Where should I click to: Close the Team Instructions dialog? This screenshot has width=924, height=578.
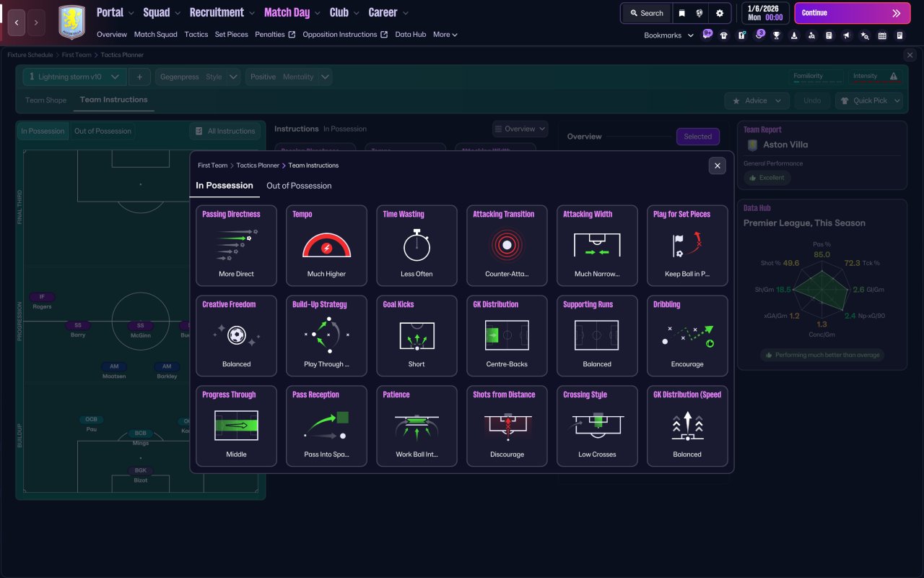coord(717,166)
